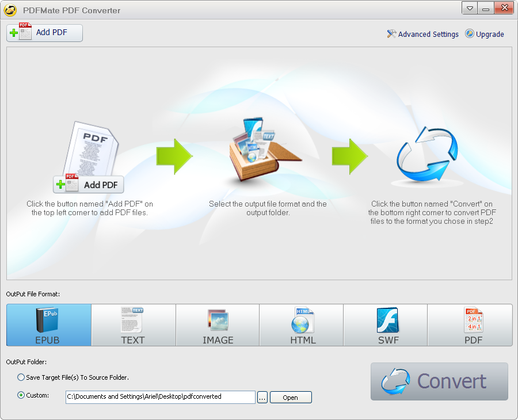This screenshot has height=420, width=518.
Task: Open the title bar dropdown arrow menu
Action: pos(470,8)
